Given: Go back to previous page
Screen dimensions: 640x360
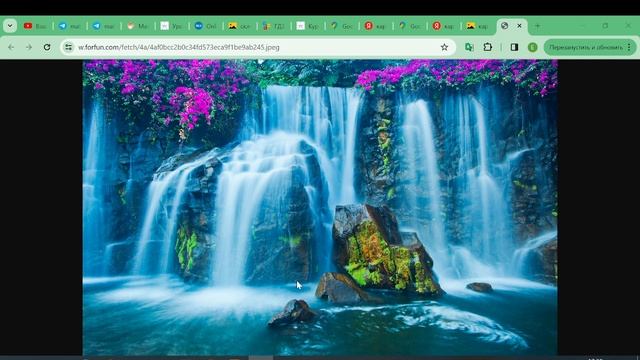Looking at the screenshot, I should (x=11, y=47).
